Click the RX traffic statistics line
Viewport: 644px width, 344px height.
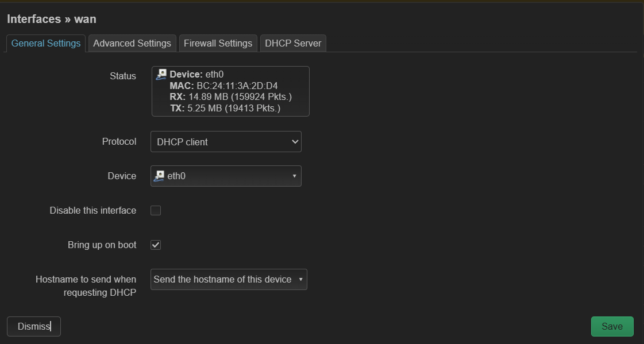tap(231, 96)
